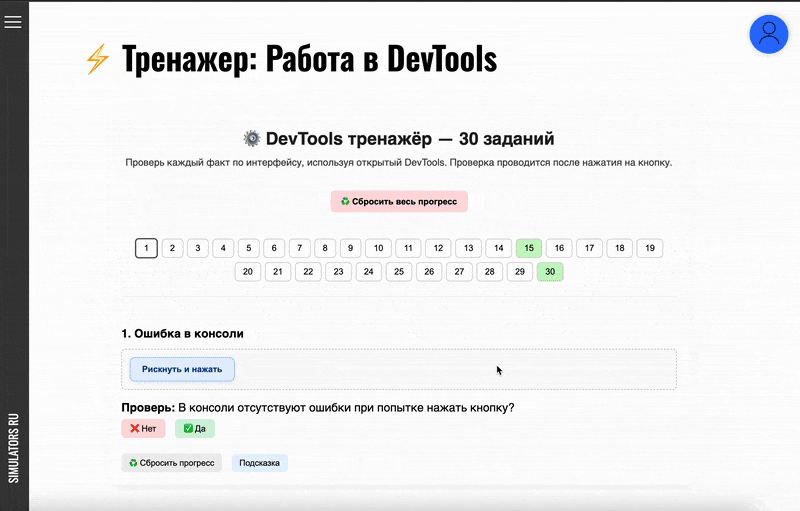
Task: Open the completed green task 15
Action: click(529, 248)
